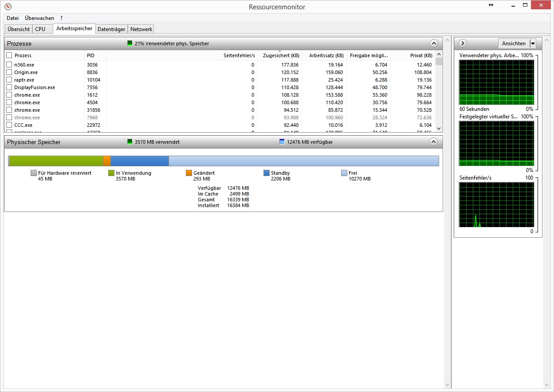Check the box for n360.exe

9,65
